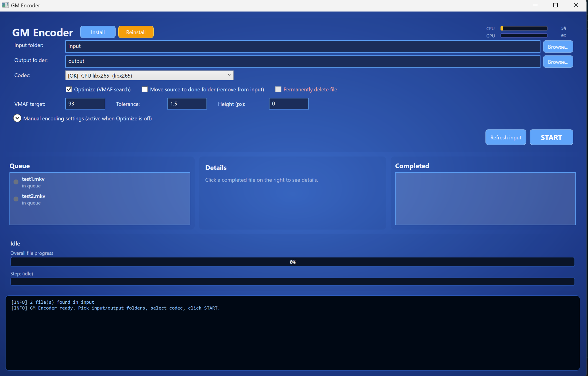Click the Idle status label
Screen dimensions: 588x376
(x=15, y=243)
